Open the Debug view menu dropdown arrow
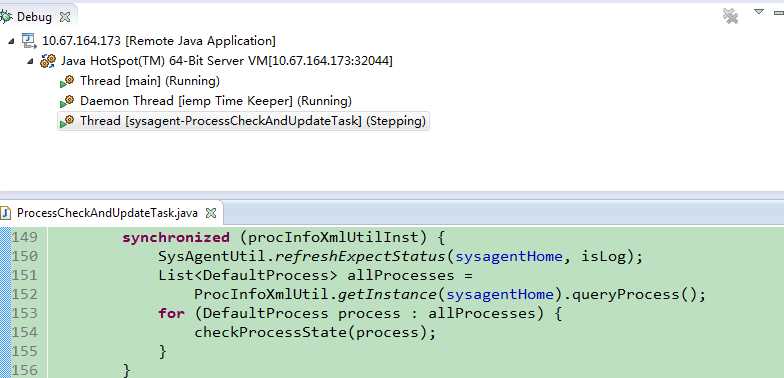The image size is (784, 378). 759,12
